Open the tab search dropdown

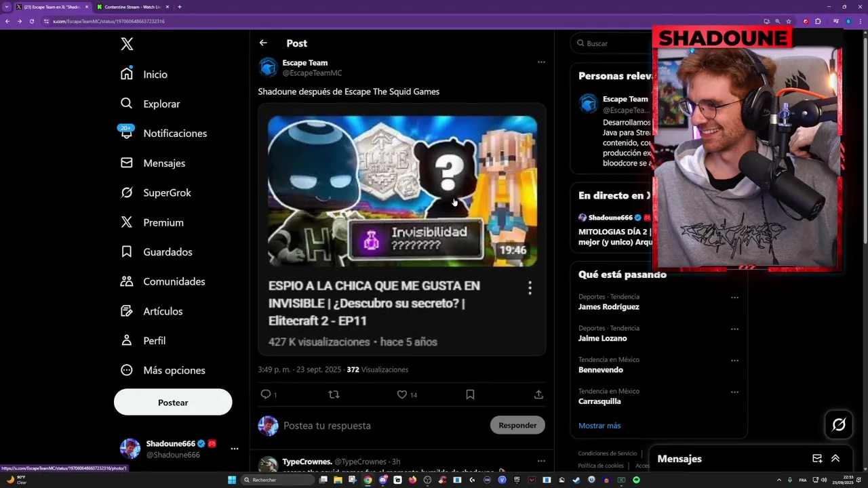pyautogui.click(x=7, y=7)
